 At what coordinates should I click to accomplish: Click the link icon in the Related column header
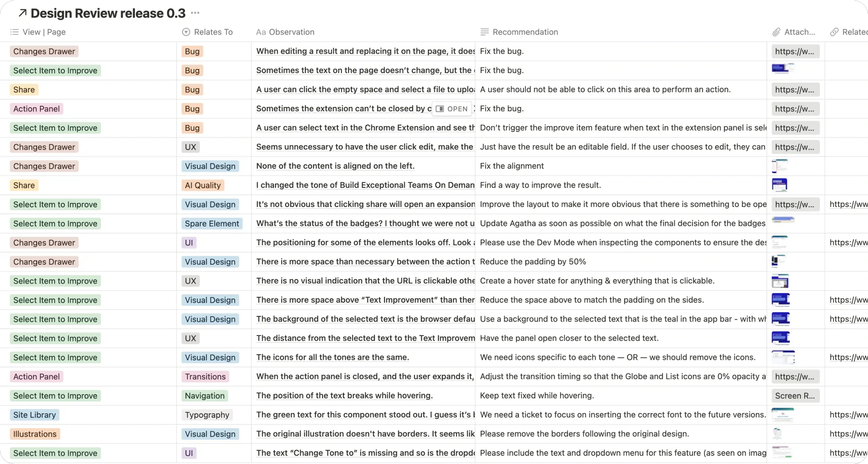pos(835,32)
